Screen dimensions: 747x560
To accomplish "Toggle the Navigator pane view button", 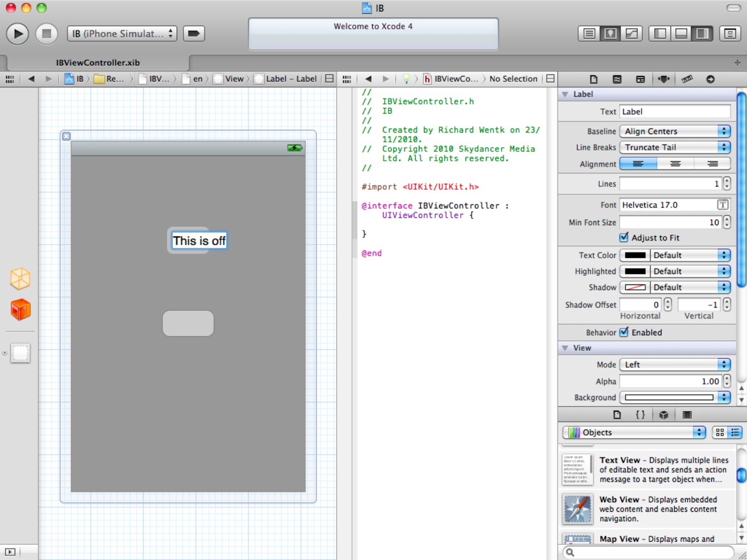I will pyautogui.click(x=660, y=34).
